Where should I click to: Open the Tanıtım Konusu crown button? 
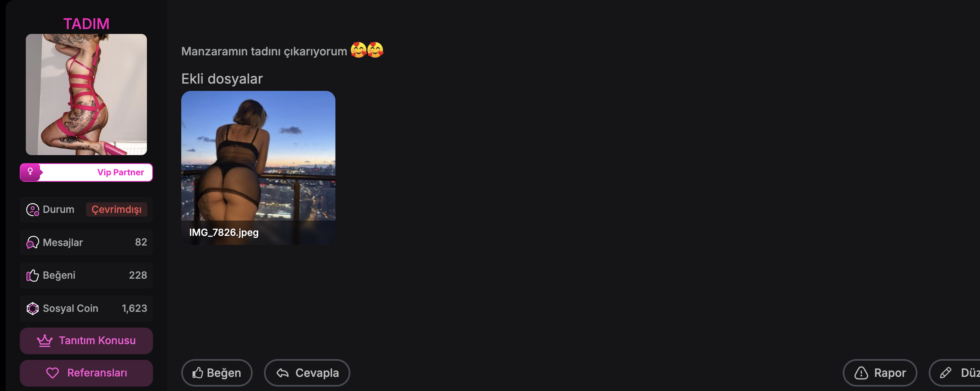86,341
